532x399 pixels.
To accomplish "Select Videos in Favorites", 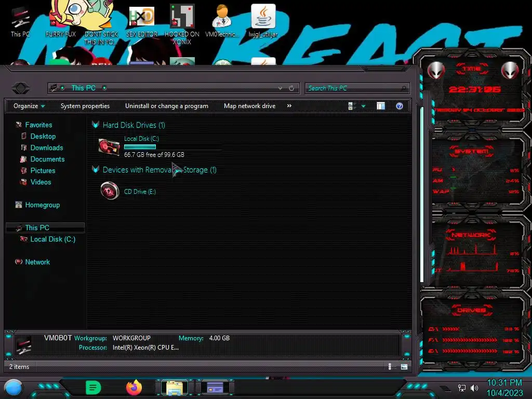I will click(x=41, y=182).
